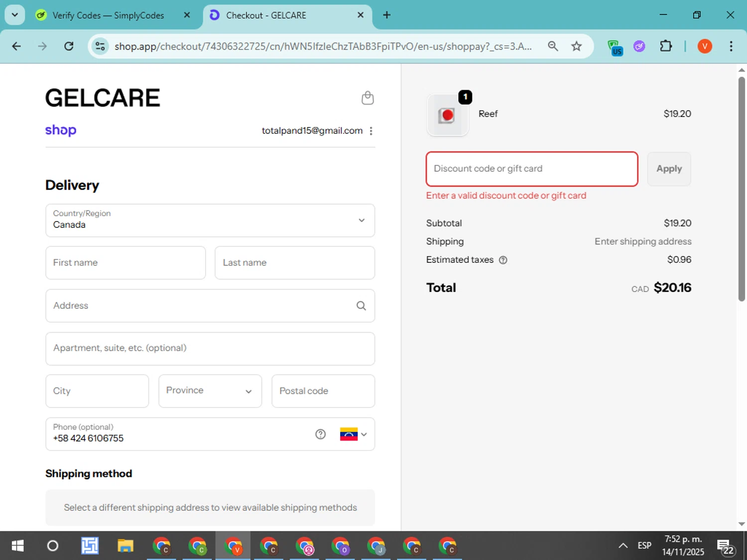Click the GELCARE store logo
Image resolution: width=747 pixels, height=560 pixels.
pos(103,98)
